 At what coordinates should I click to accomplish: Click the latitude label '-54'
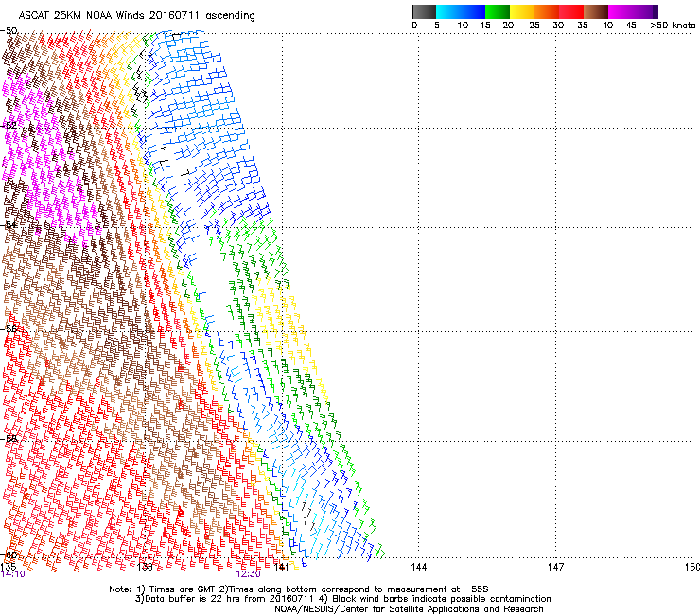[x=9, y=224]
